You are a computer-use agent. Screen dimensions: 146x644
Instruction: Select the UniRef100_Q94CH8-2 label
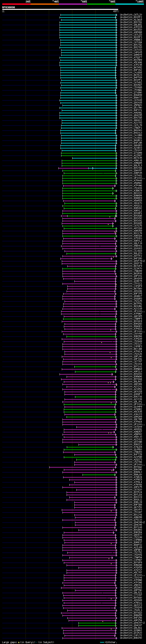132,522
